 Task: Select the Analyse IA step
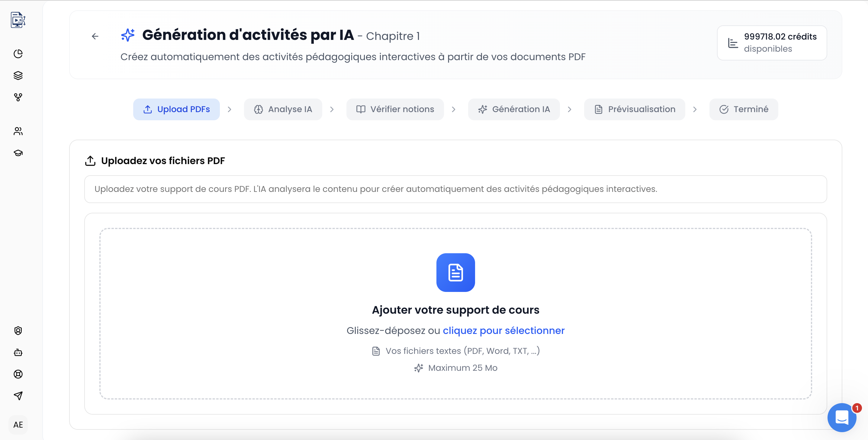tap(283, 109)
